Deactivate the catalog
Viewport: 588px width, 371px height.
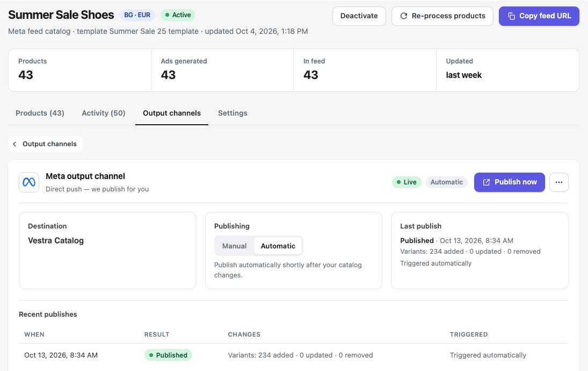(x=359, y=16)
